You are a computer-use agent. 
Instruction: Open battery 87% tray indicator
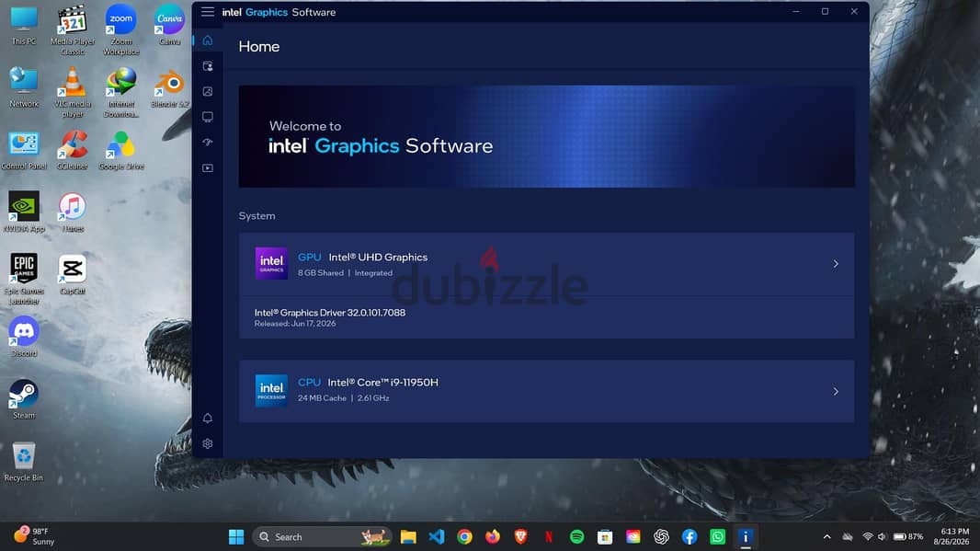point(908,536)
